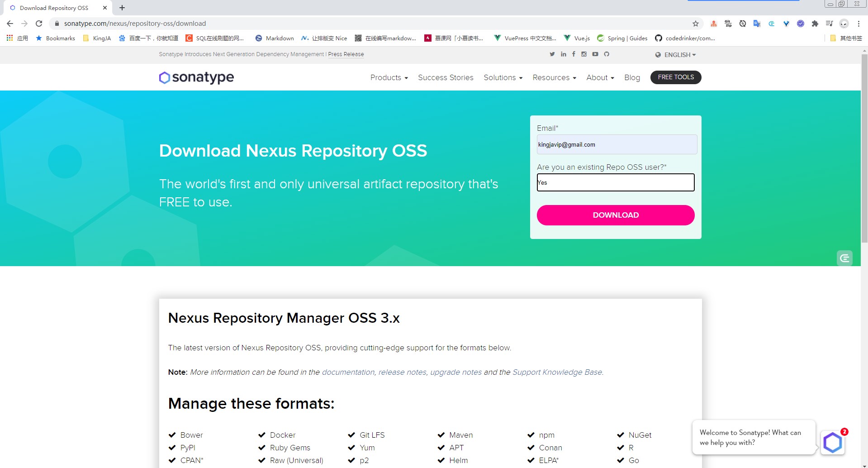The height and width of the screenshot is (468, 868).
Task: Open the VuePress 中文文档 bookmark
Action: [525, 38]
